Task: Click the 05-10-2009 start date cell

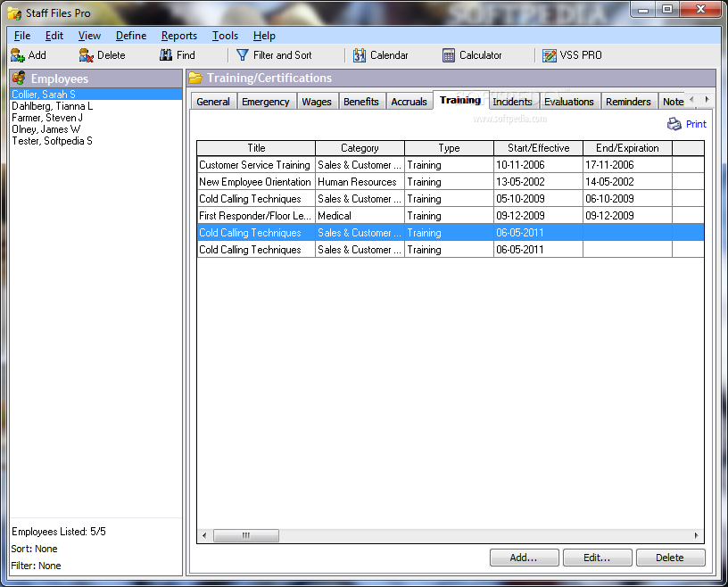Action: click(538, 199)
